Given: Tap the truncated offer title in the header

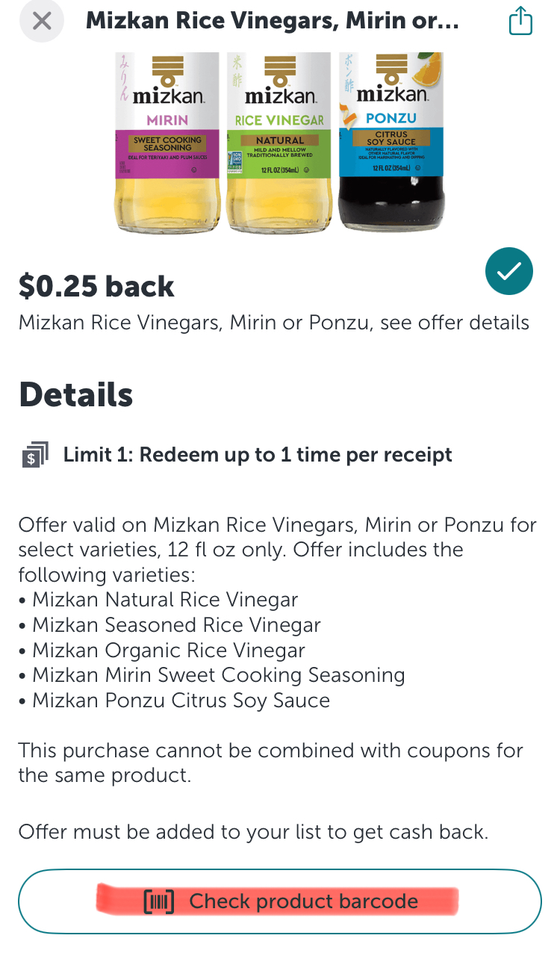Looking at the screenshot, I should 273,21.
